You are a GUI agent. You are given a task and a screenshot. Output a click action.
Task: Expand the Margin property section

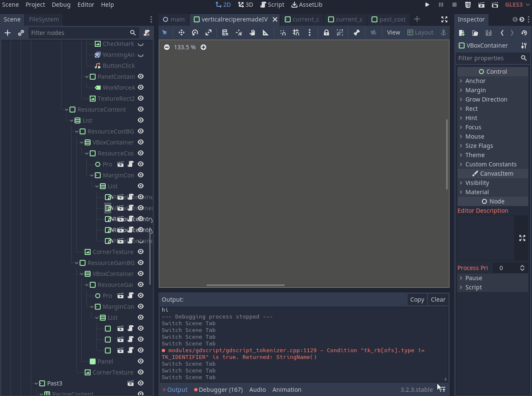492,90
